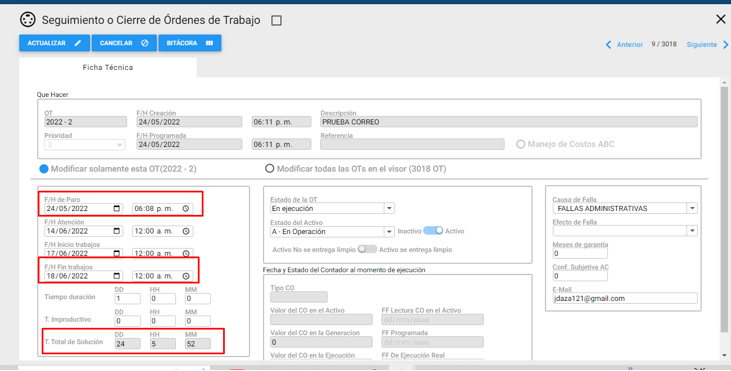The image size is (731, 371).
Task: Select Modificar todas las OTs en el visor
Action: point(269,168)
